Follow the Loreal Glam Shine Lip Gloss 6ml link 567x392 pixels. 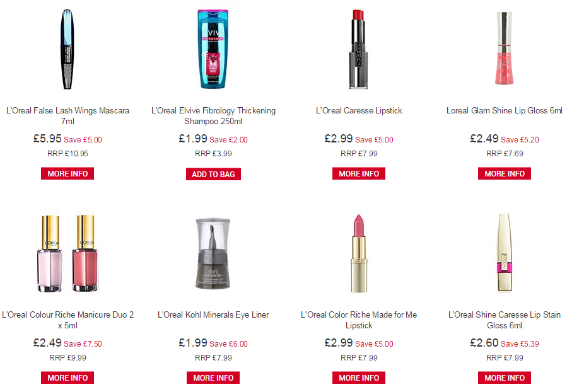(505, 110)
